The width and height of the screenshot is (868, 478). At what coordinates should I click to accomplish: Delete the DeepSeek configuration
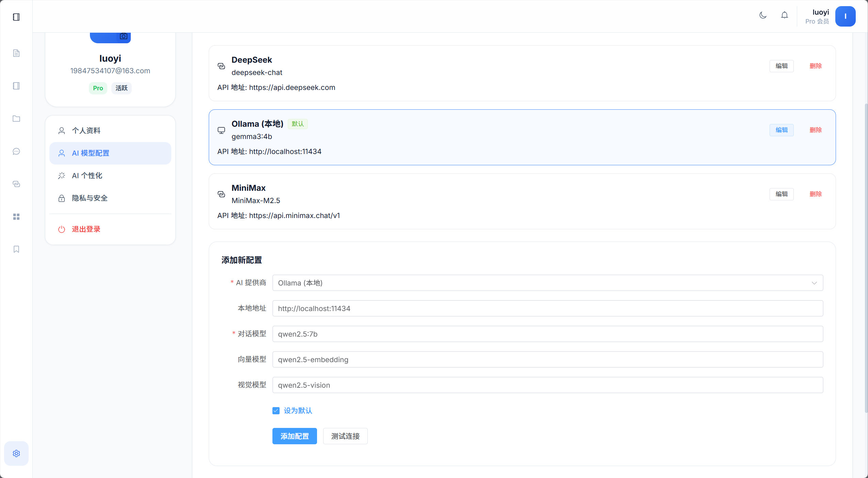815,66
